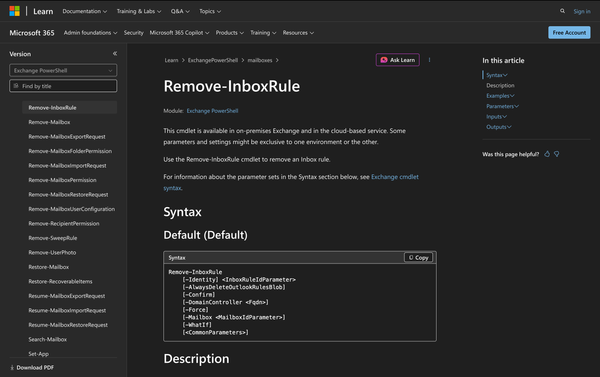Screen dimensions: 600x377
Task: Open Remove-MailboxFolderPermission in sidebar
Action: coord(70,151)
